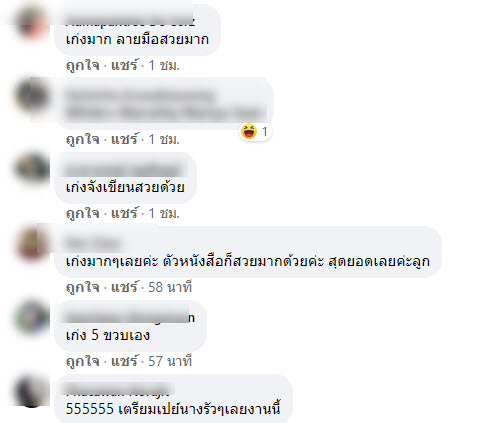Screen dimensions: 499x423
Task: Like the 'เก่งมาก ลายมือสวยมาก' comment
Action: tap(83, 65)
